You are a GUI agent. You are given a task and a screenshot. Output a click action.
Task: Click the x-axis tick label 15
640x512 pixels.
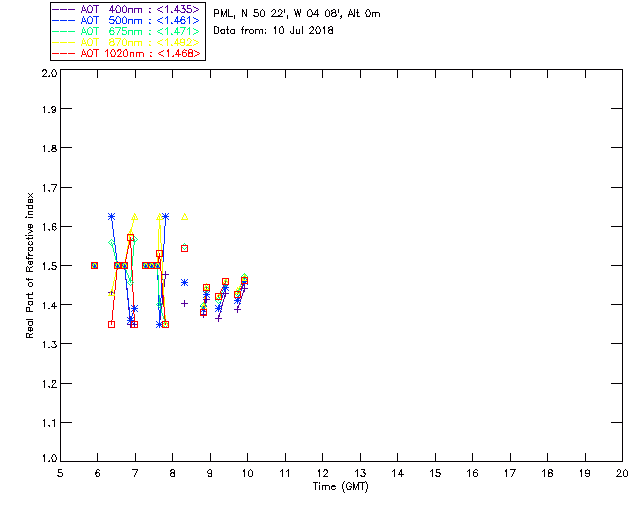(435, 473)
